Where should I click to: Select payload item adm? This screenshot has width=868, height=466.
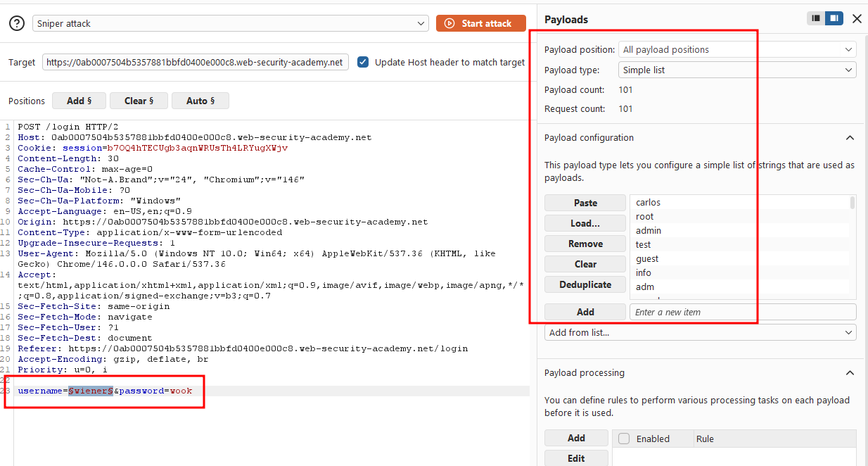740,287
